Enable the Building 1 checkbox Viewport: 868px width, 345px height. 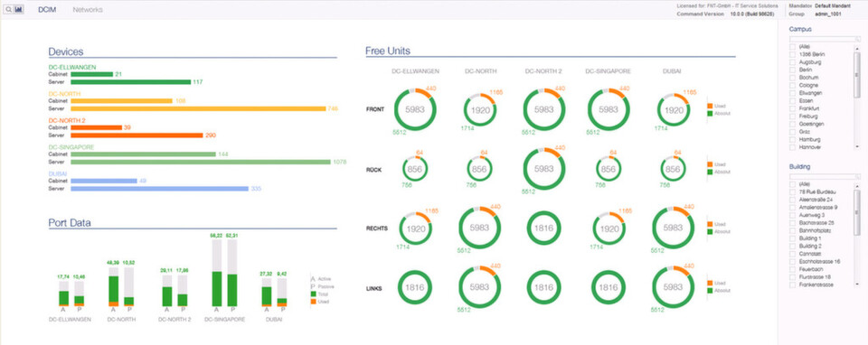click(x=793, y=238)
